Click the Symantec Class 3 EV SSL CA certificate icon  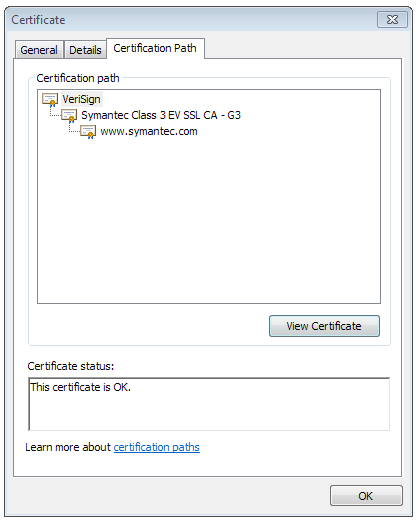pos(69,116)
